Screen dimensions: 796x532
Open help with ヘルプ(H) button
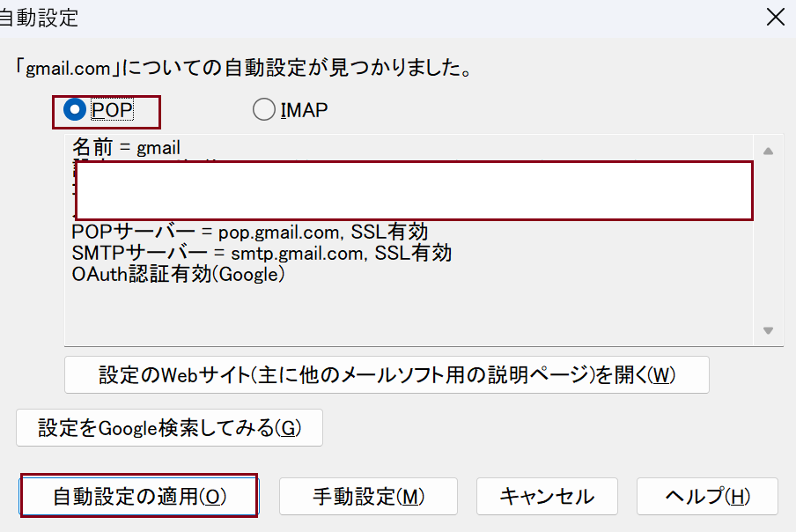707,496
